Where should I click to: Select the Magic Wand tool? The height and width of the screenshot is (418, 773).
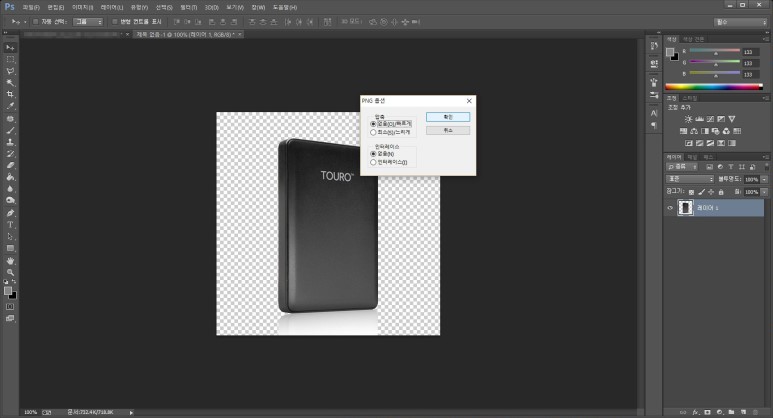click(10, 83)
